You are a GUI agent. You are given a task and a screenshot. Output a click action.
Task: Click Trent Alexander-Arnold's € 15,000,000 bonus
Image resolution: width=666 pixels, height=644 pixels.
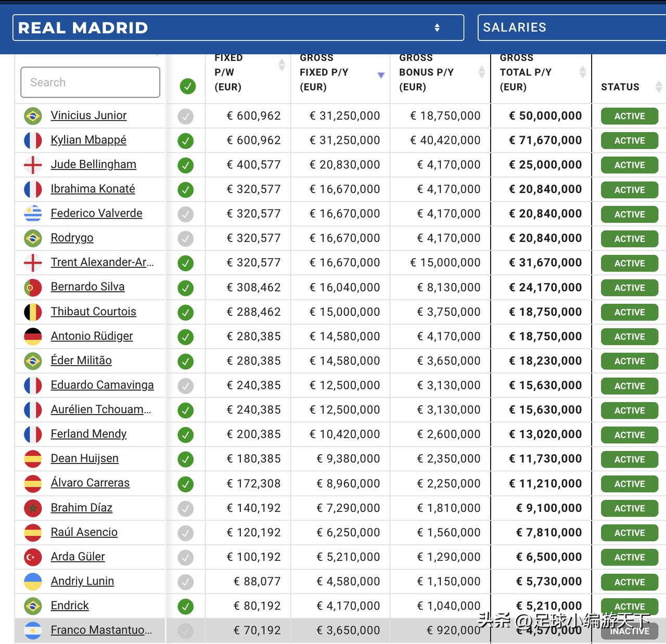pos(445,263)
